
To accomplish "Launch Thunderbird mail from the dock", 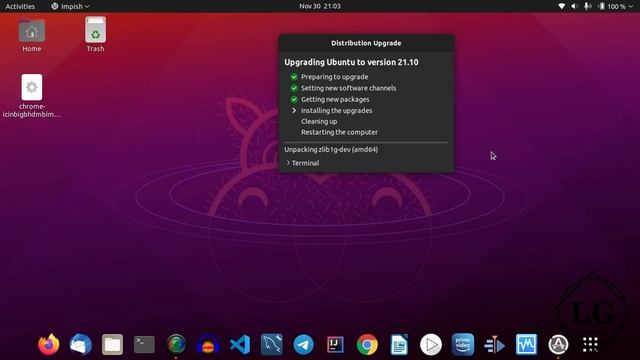I will (x=80, y=344).
